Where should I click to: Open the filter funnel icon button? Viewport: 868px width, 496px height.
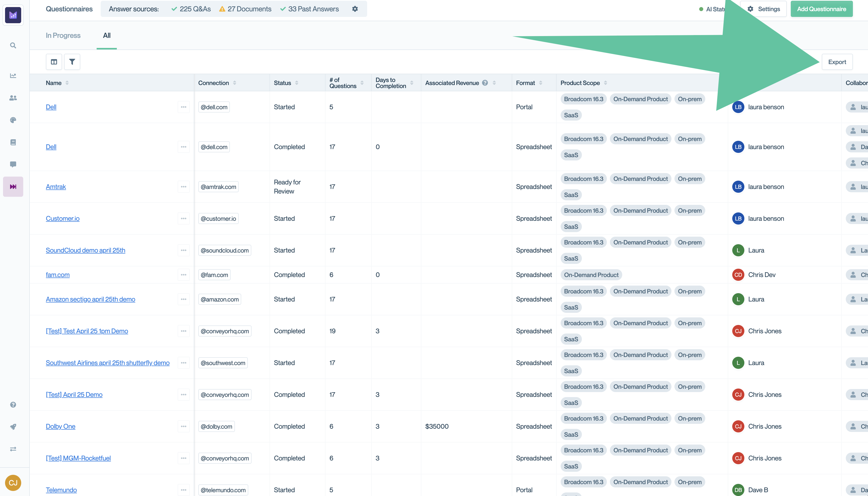point(72,62)
